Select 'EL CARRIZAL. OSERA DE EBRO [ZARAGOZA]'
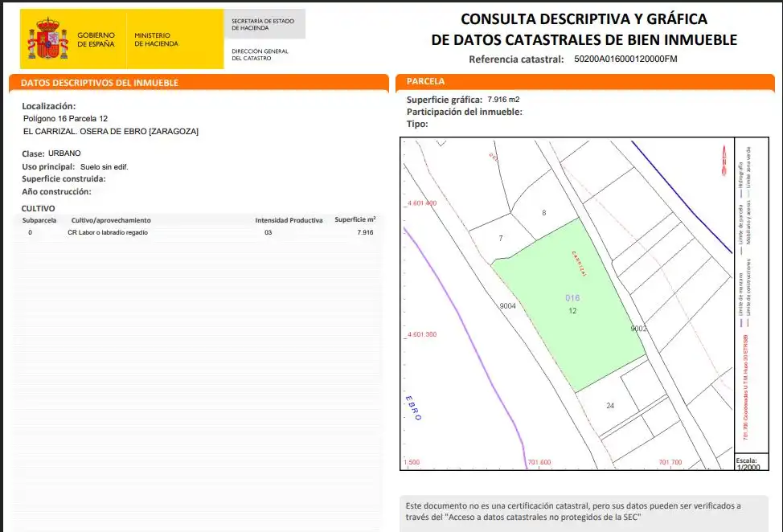783x532 pixels. pyautogui.click(x=111, y=131)
